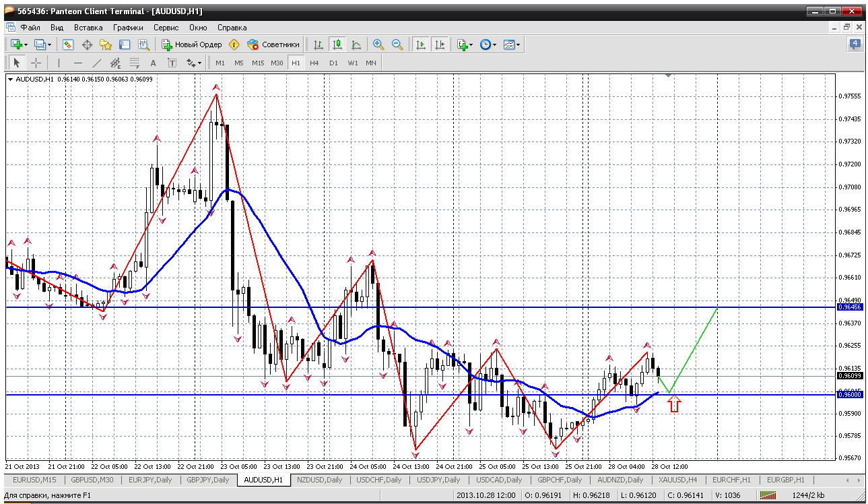Switch to the EURUSD,M15 chart tab
This screenshot has height=504, width=868.
point(33,480)
